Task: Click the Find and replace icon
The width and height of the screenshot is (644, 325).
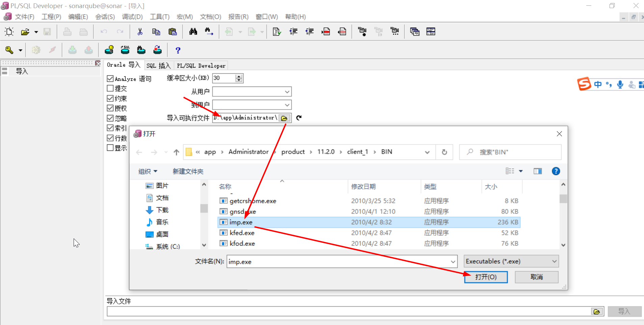Action: pyautogui.click(x=209, y=32)
